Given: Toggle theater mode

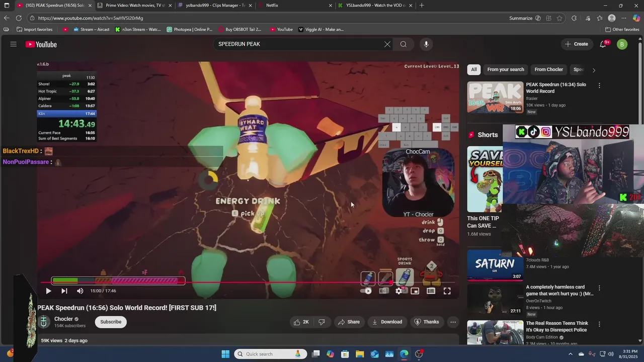Looking at the screenshot, I should coord(431,291).
